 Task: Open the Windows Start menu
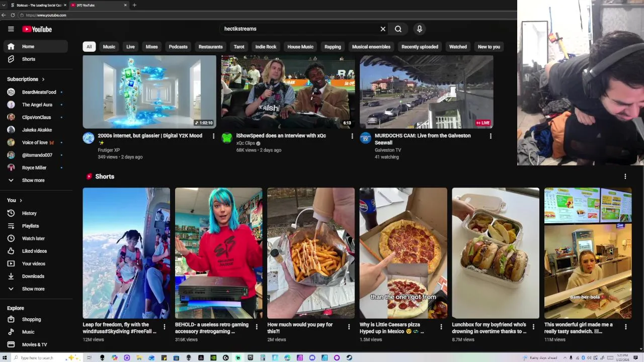click(x=5, y=357)
